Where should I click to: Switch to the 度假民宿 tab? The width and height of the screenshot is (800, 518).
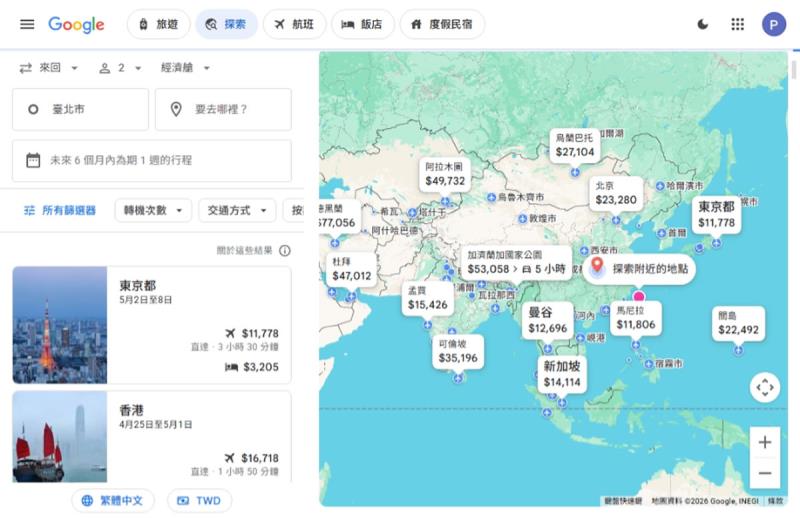(442, 24)
